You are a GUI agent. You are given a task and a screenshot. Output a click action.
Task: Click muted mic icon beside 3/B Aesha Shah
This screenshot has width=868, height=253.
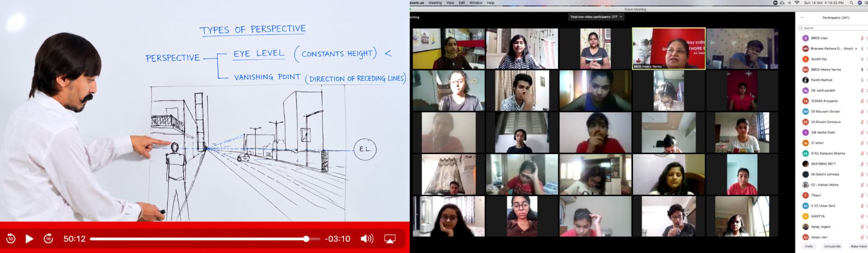(x=862, y=132)
